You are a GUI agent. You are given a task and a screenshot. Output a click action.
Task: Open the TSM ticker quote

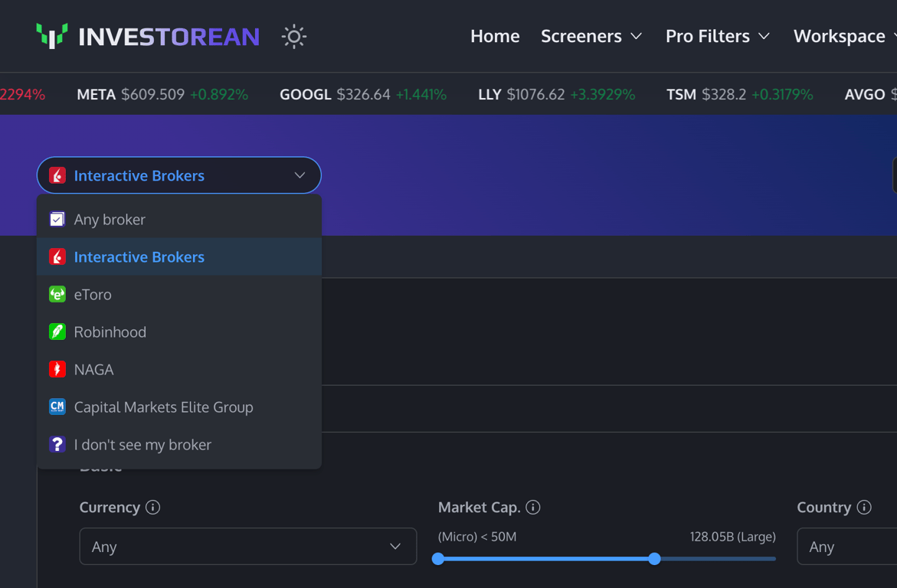[740, 94]
